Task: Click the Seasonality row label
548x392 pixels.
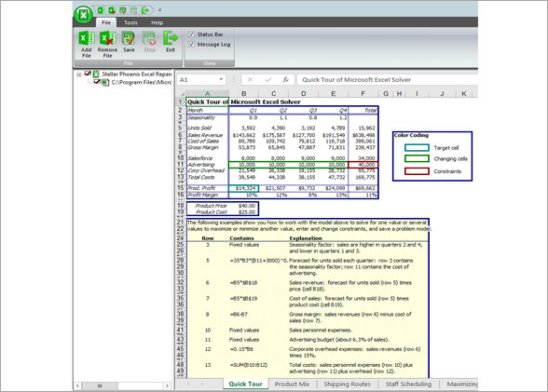Action: [x=201, y=117]
